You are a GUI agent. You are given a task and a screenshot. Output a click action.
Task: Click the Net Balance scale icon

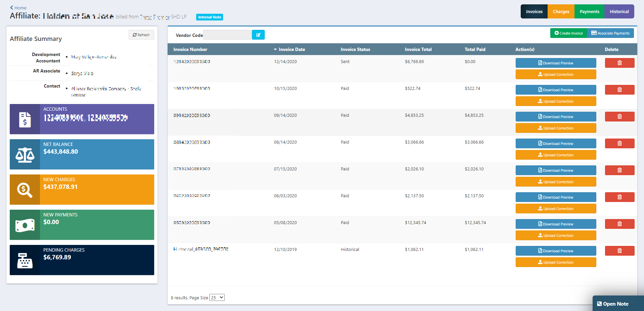(25, 154)
